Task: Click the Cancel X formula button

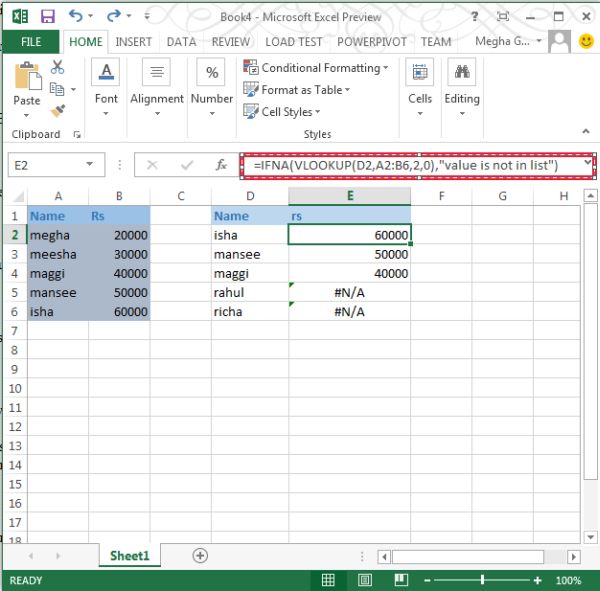Action: [152, 165]
